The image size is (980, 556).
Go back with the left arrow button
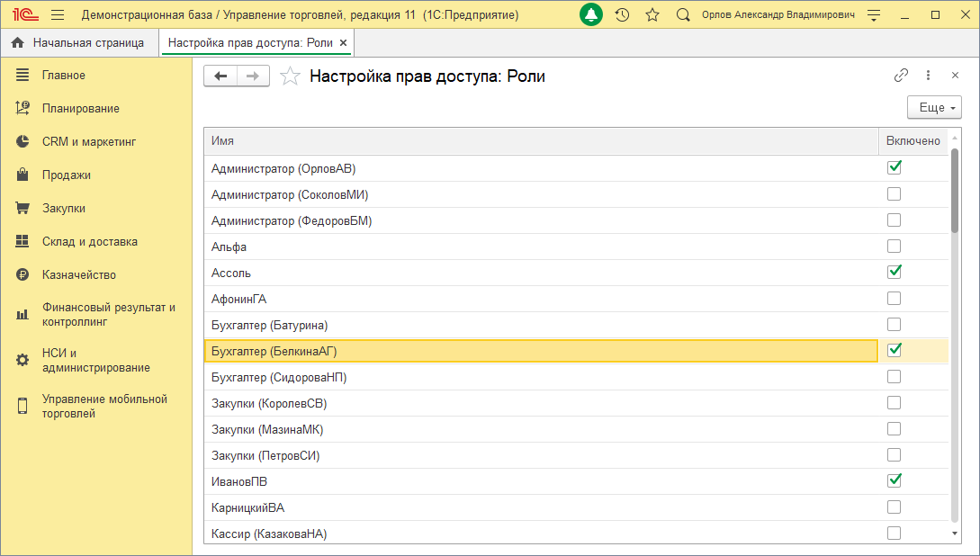[x=220, y=76]
